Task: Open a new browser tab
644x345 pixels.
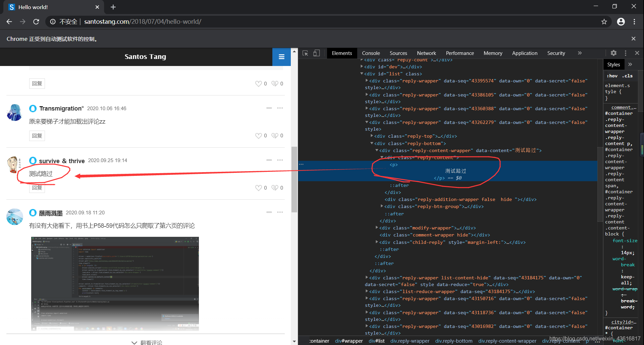Action: pyautogui.click(x=113, y=7)
